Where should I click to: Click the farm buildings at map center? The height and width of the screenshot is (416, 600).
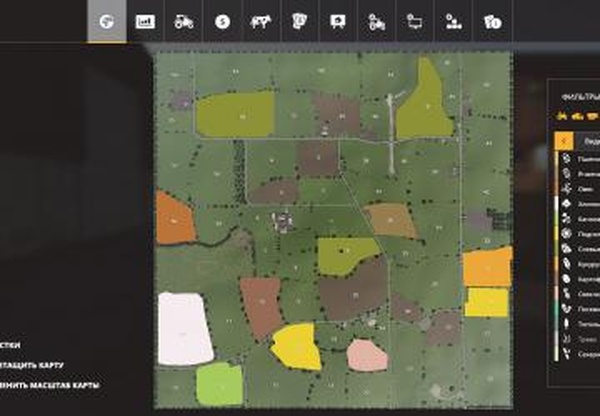coord(282,222)
